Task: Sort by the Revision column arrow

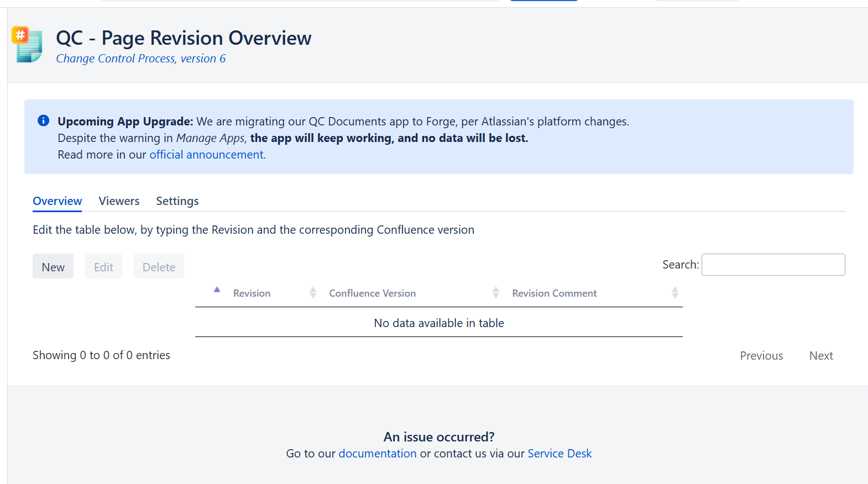Action: pos(217,290)
